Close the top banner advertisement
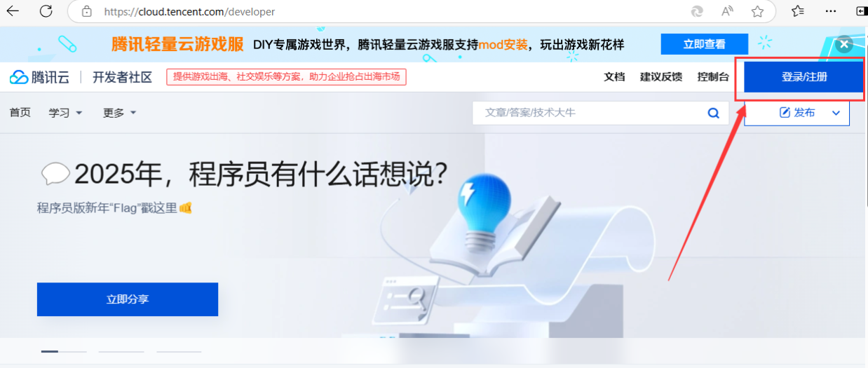 [x=844, y=44]
